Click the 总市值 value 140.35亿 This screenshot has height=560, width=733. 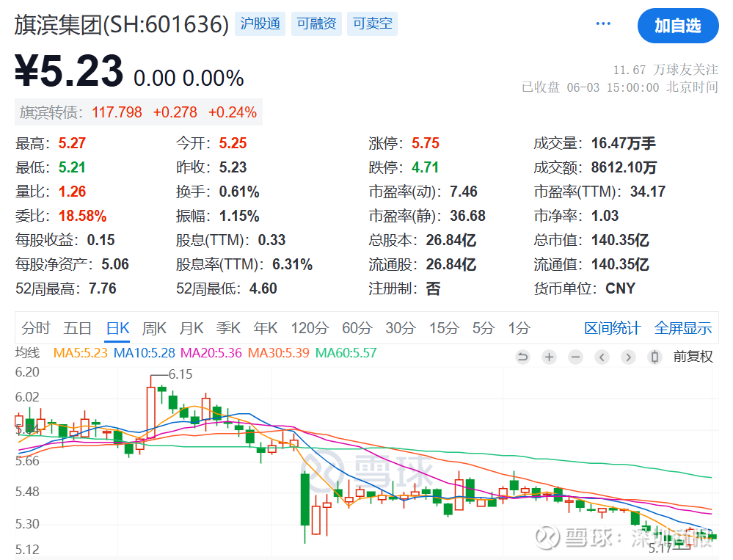620,240
